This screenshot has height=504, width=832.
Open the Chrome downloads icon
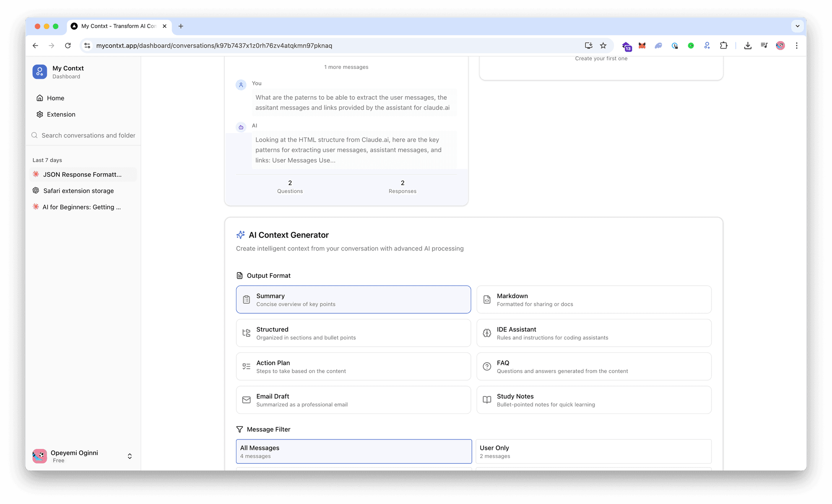[747, 46]
